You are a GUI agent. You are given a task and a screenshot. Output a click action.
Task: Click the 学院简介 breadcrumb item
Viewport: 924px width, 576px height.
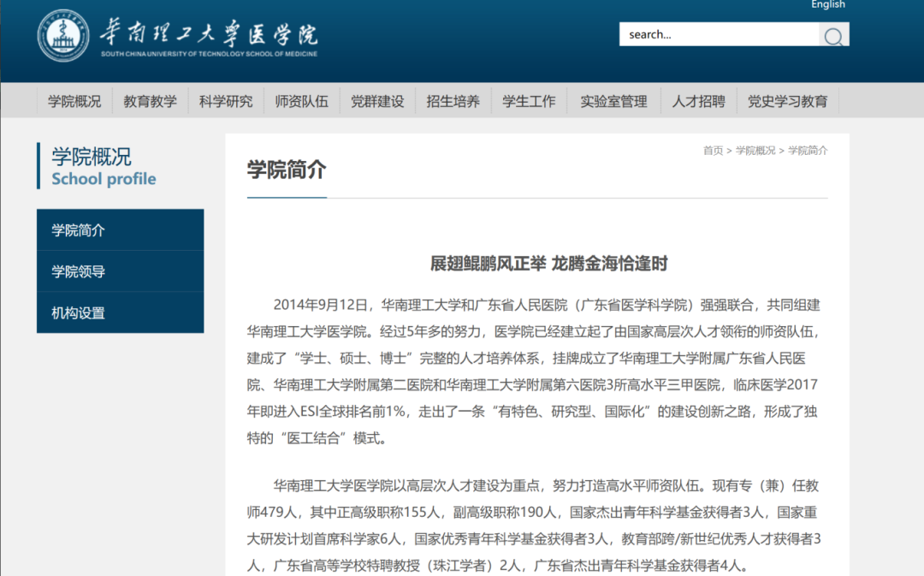click(808, 151)
